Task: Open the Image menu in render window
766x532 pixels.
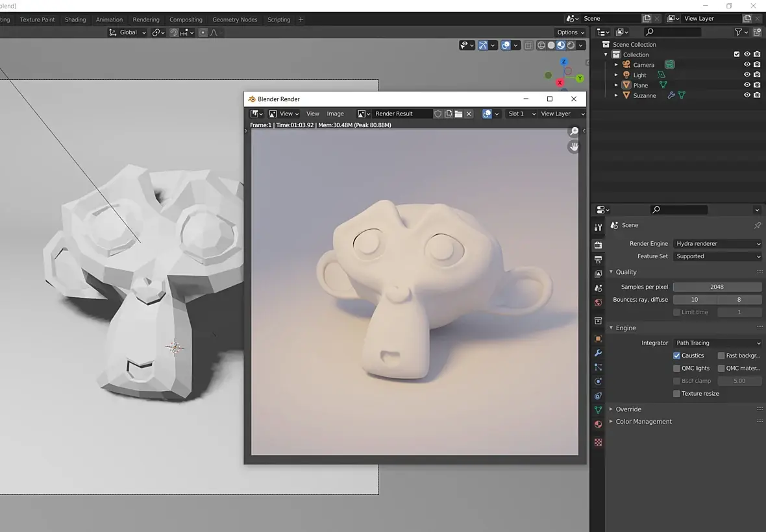Action: (x=335, y=114)
